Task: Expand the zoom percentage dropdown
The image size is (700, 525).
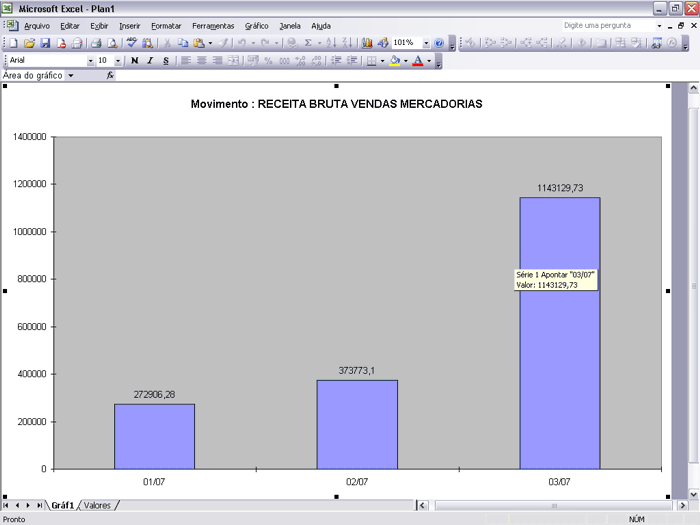Action: (x=426, y=43)
